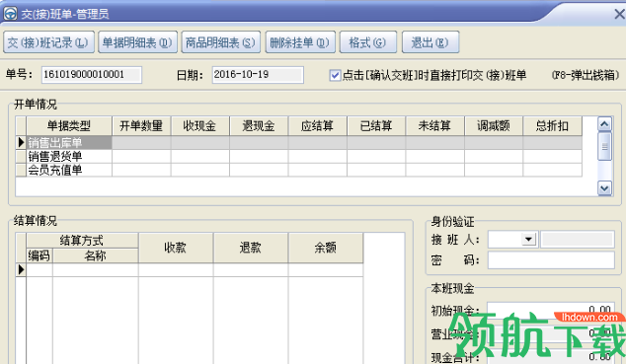Image resolution: width=626 pixels, height=364 pixels.
Task: Click 删除挂单 button
Action: coord(300,42)
